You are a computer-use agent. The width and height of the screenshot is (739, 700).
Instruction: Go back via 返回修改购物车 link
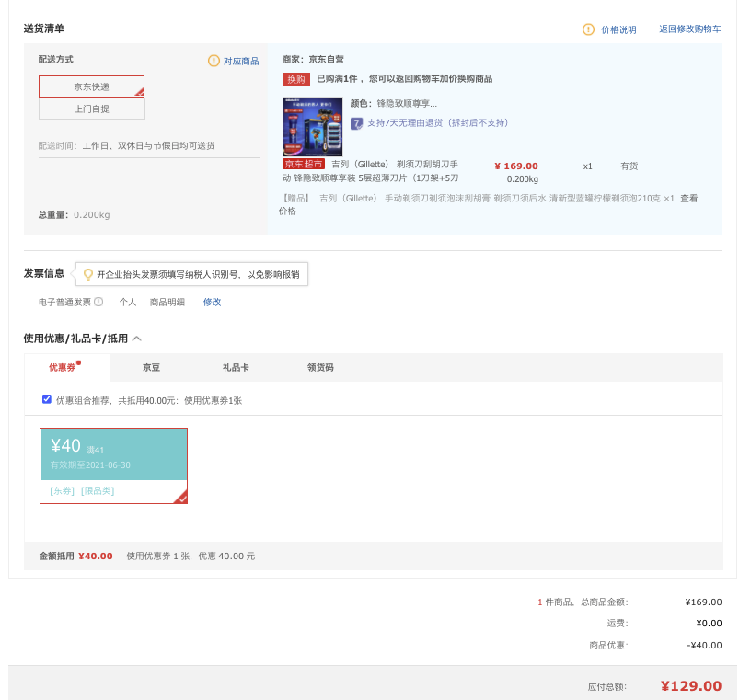pyautogui.click(x=689, y=29)
